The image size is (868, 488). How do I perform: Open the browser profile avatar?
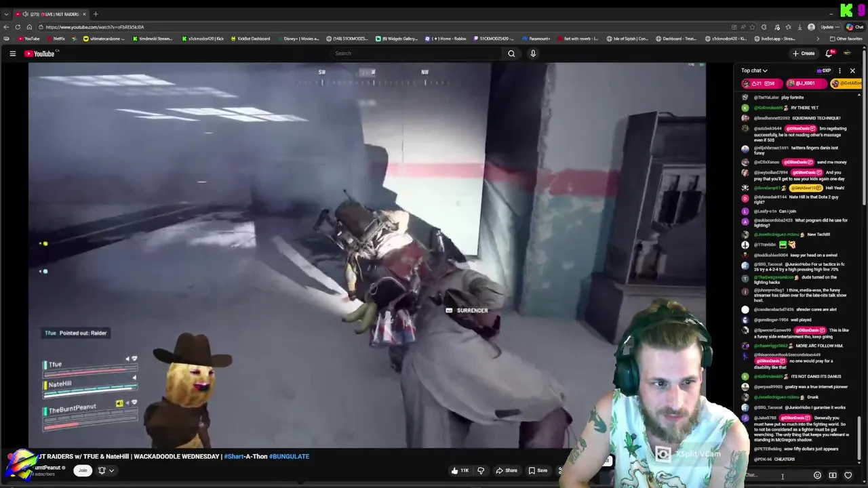812,27
